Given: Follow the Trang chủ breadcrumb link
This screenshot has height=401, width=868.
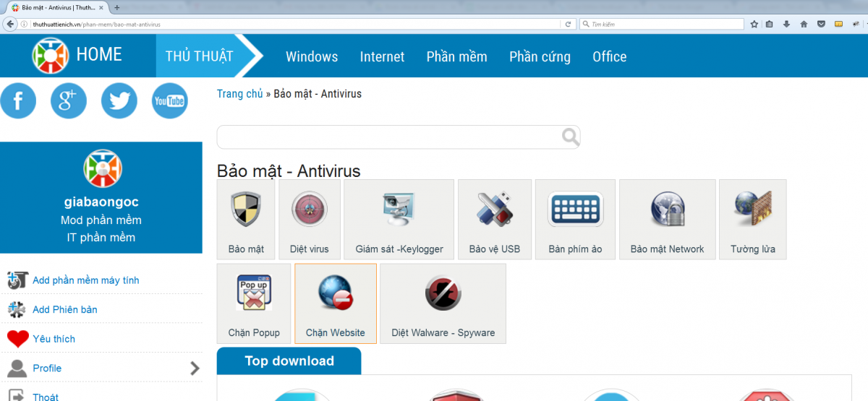Looking at the screenshot, I should pos(239,94).
